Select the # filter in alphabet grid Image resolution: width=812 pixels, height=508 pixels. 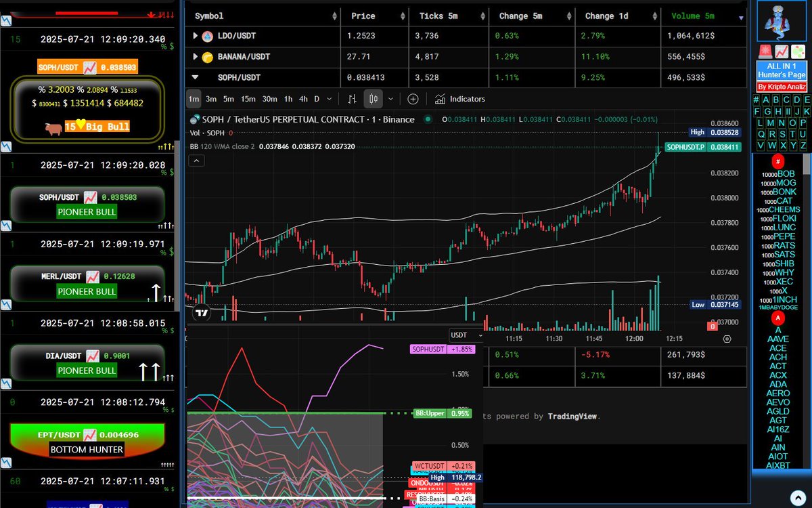(x=756, y=100)
